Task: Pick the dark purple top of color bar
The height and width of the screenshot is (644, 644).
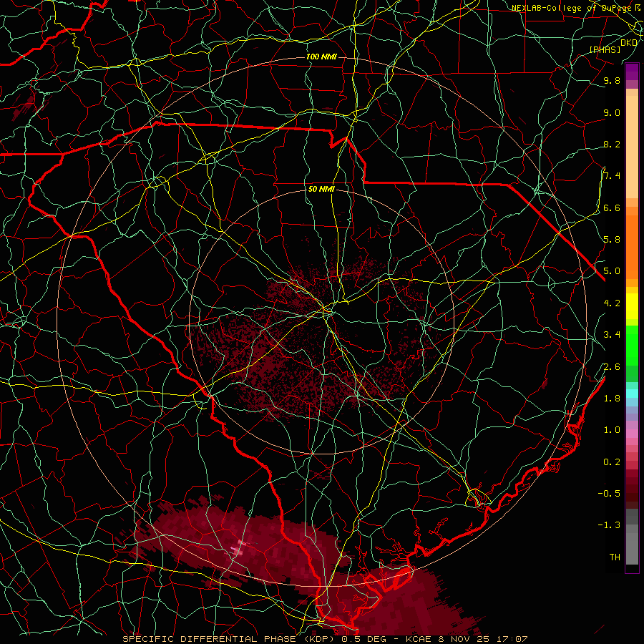Action: (x=632, y=72)
